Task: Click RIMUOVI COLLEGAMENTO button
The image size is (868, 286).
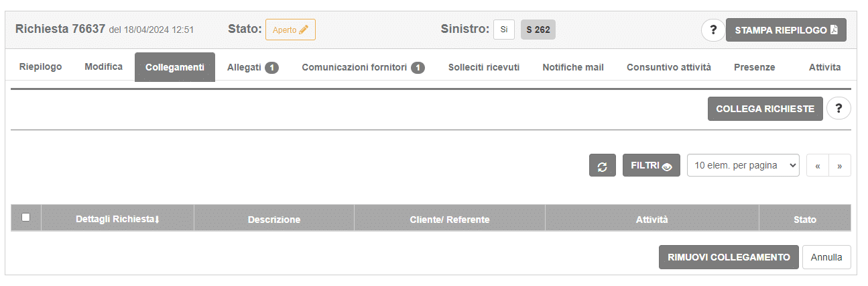Action: pos(729,257)
